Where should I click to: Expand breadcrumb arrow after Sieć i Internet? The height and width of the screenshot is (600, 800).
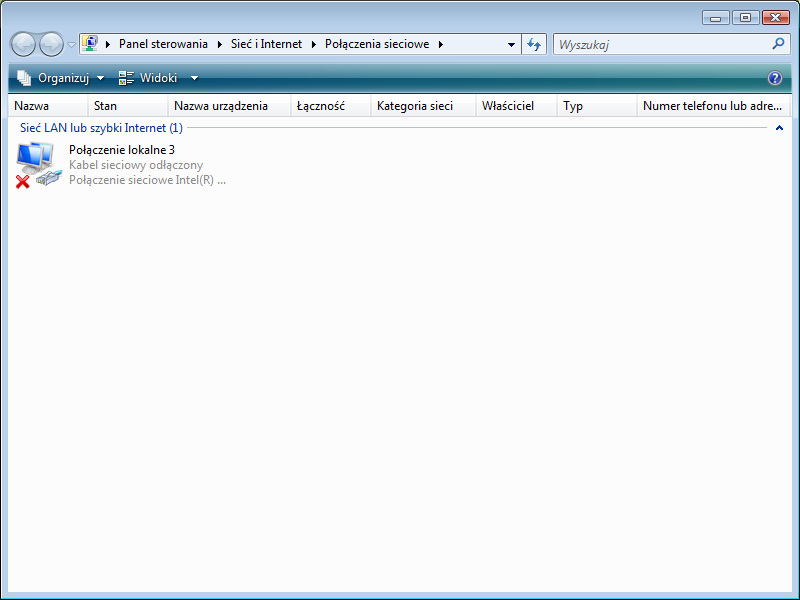click(x=313, y=44)
